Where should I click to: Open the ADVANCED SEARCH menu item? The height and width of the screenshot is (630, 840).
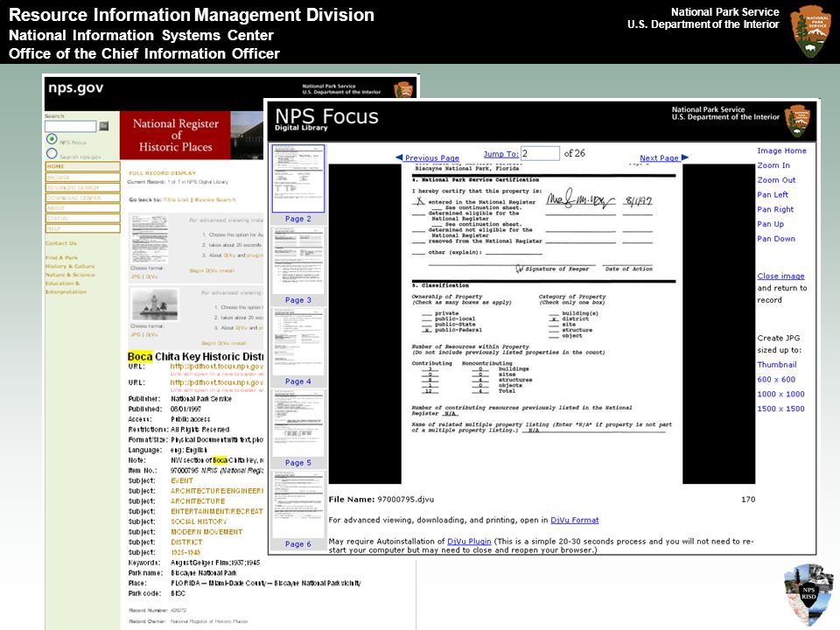point(82,187)
